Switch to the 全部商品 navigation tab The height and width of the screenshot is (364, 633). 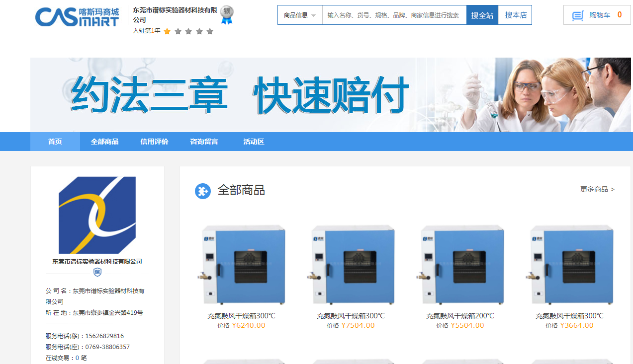(104, 142)
